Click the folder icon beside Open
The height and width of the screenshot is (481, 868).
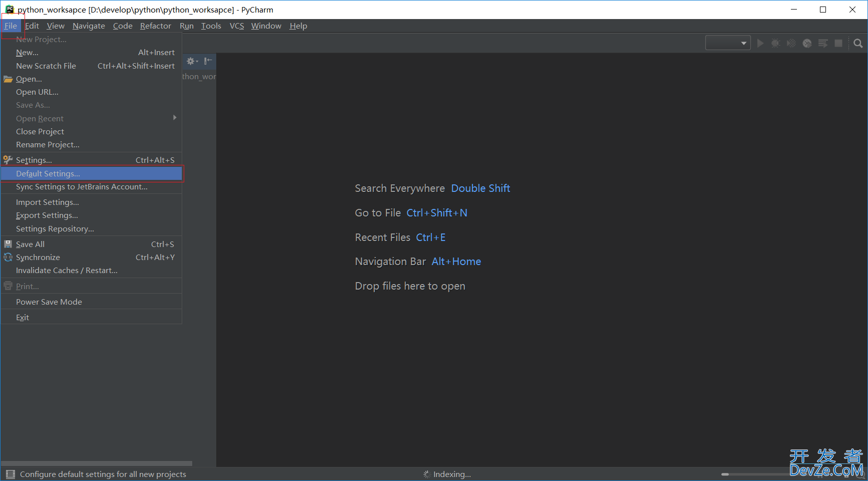pos(8,79)
